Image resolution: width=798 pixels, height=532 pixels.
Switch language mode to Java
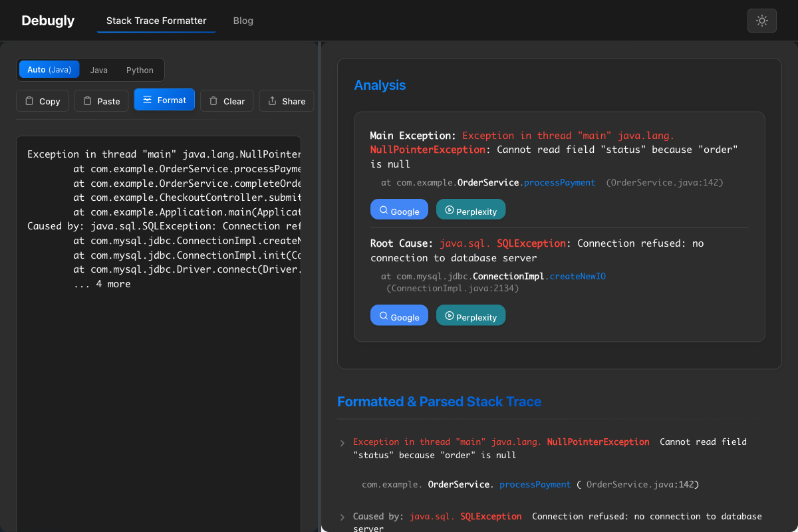(99, 70)
